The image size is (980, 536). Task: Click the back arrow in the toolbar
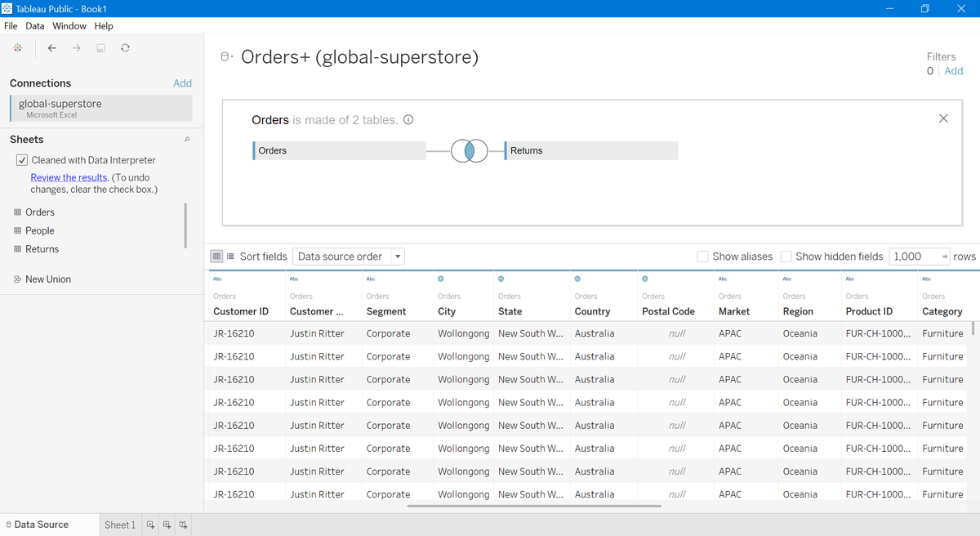tap(51, 48)
